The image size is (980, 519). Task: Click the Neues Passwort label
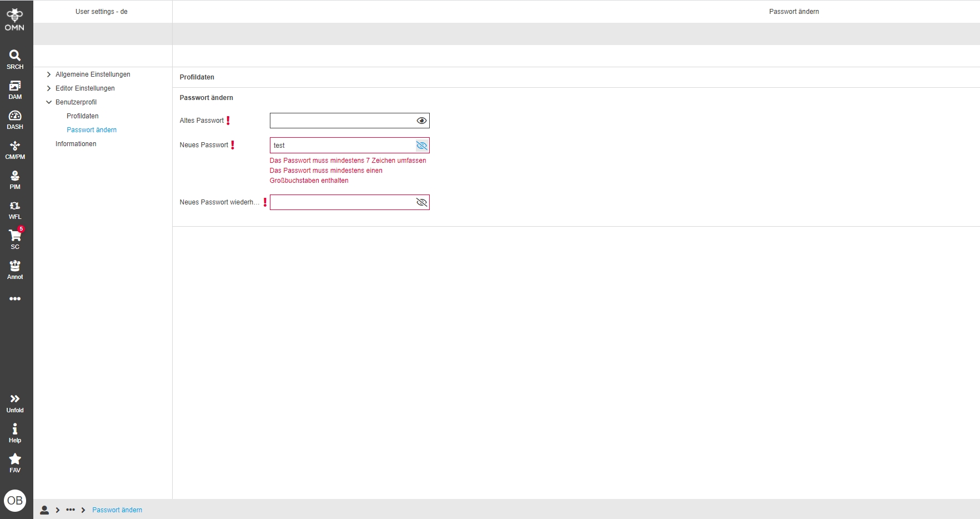click(204, 145)
